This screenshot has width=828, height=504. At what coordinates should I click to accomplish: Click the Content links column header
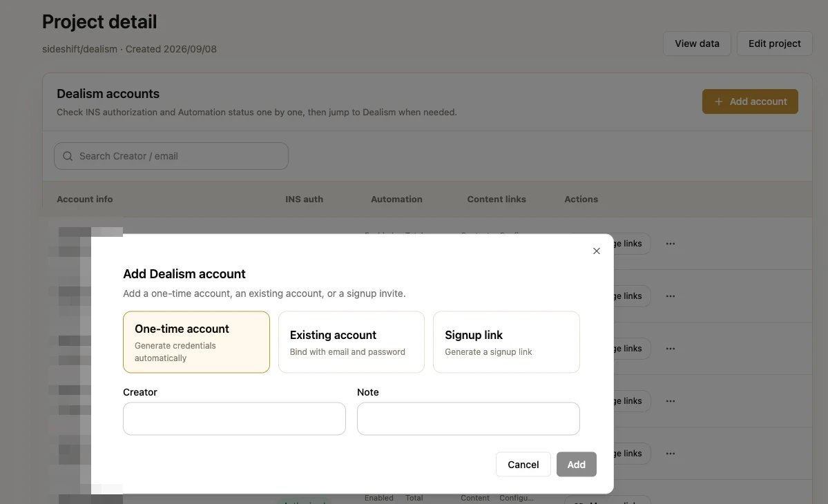497,200
